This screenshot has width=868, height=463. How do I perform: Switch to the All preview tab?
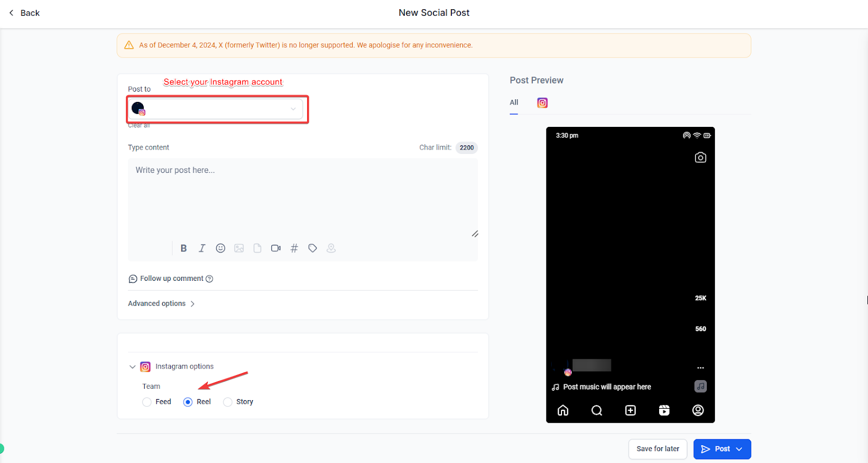[514, 102]
